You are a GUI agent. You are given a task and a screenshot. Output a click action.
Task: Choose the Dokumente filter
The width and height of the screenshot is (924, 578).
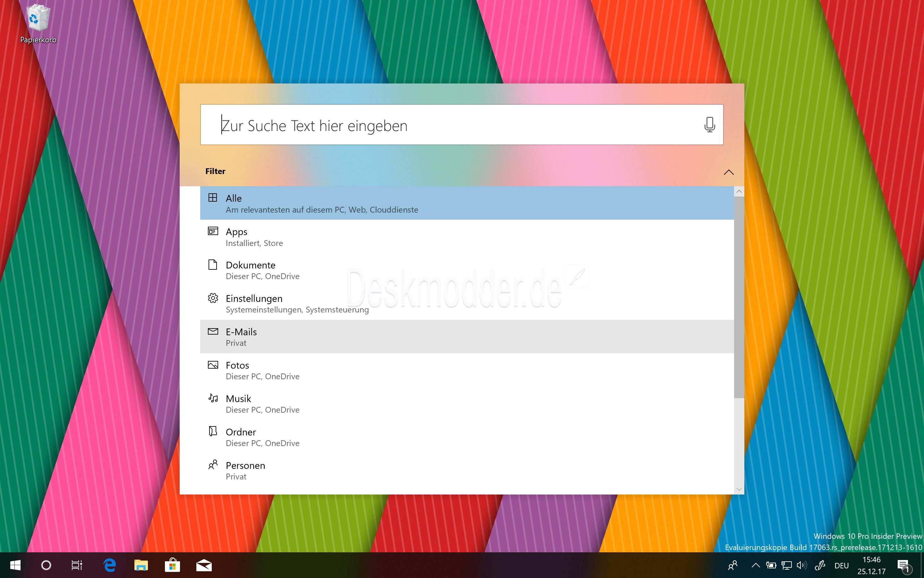466,270
